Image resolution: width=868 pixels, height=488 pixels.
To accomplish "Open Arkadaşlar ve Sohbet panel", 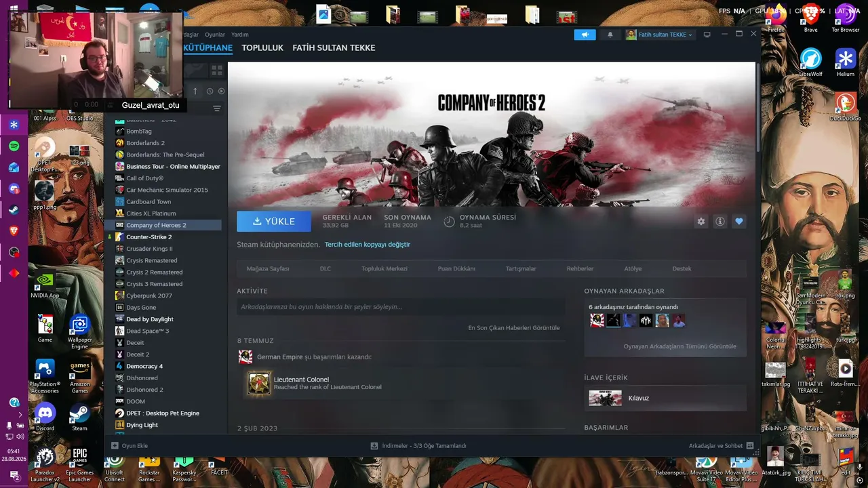I will pyautogui.click(x=721, y=446).
